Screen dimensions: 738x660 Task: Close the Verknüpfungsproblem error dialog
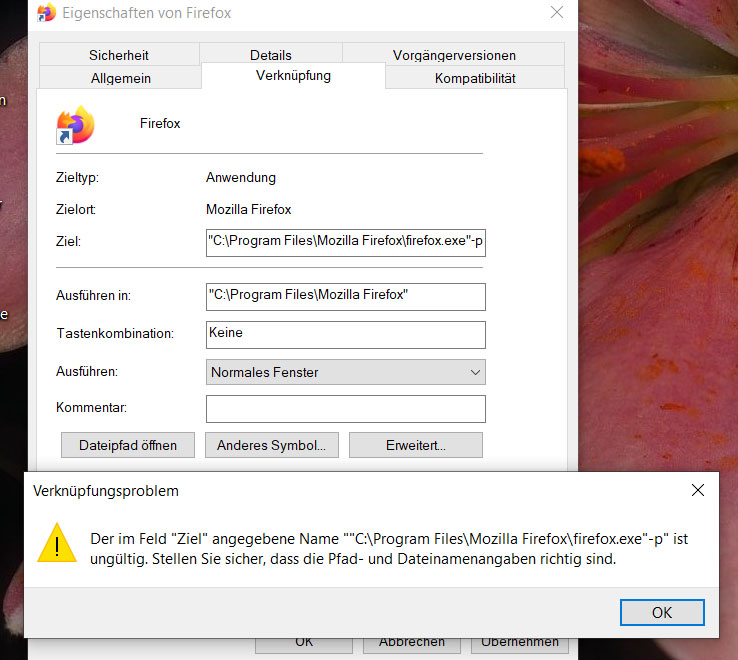click(698, 490)
